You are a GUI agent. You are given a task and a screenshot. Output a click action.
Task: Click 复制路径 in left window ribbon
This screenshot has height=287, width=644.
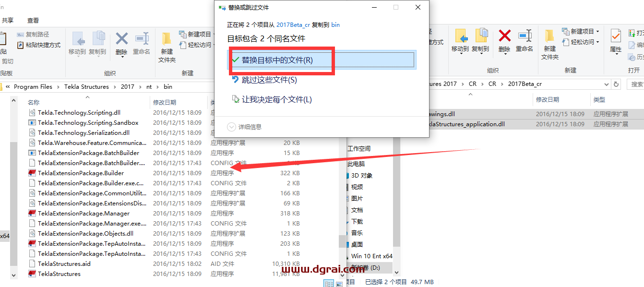click(x=33, y=35)
